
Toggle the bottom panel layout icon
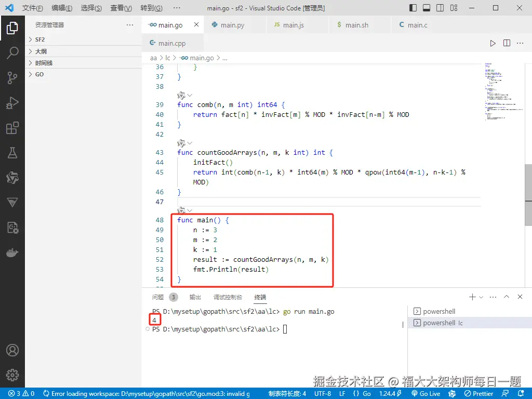coord(427,8)
